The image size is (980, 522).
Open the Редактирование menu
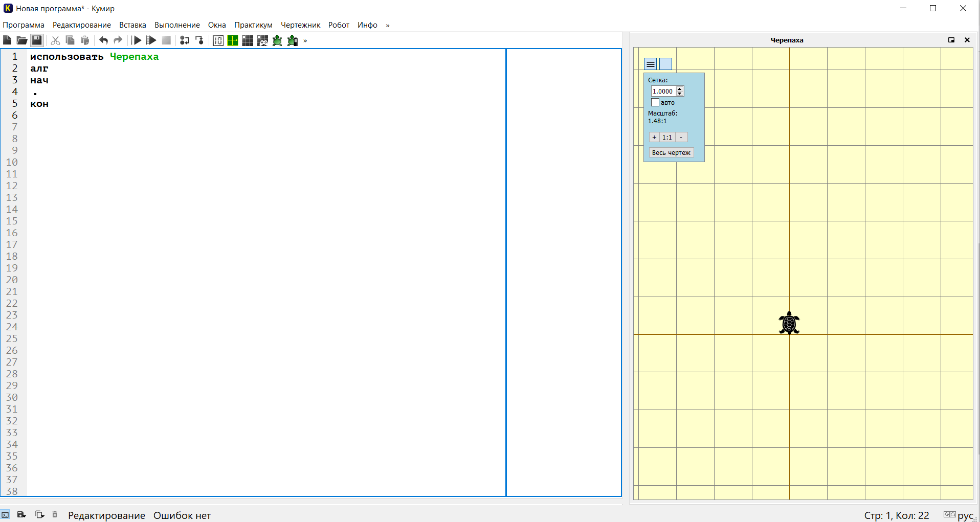tap(82, 25)
